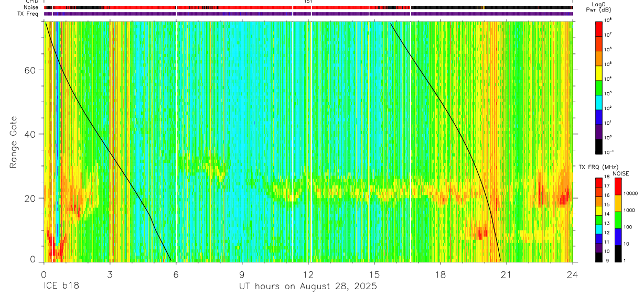Click x-axis tick label '15'

coord(374,274)
